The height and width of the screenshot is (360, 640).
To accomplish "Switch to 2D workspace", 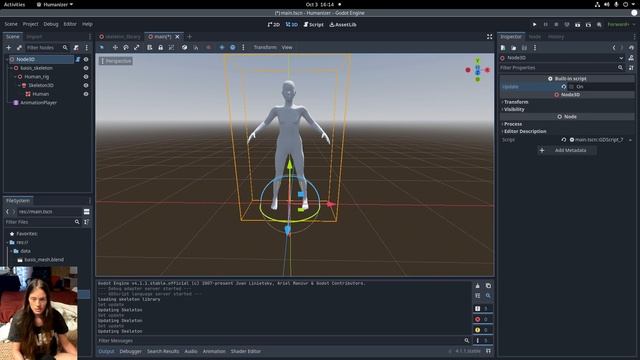I will (x=273, y=24).
